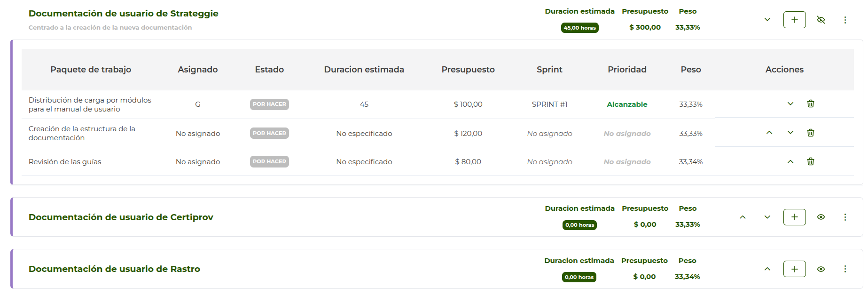Move Creación de la estructura row down
The image size is (868, 303).
coord(790,133)
